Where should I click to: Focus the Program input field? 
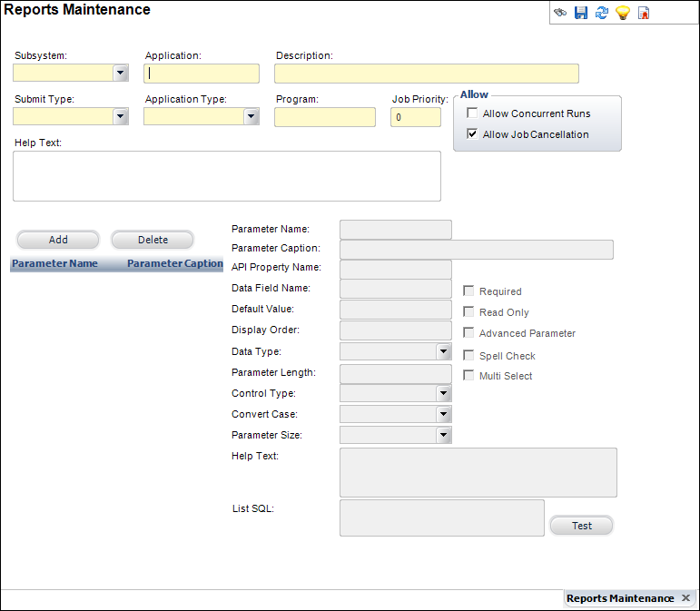[x=325, y=117]
